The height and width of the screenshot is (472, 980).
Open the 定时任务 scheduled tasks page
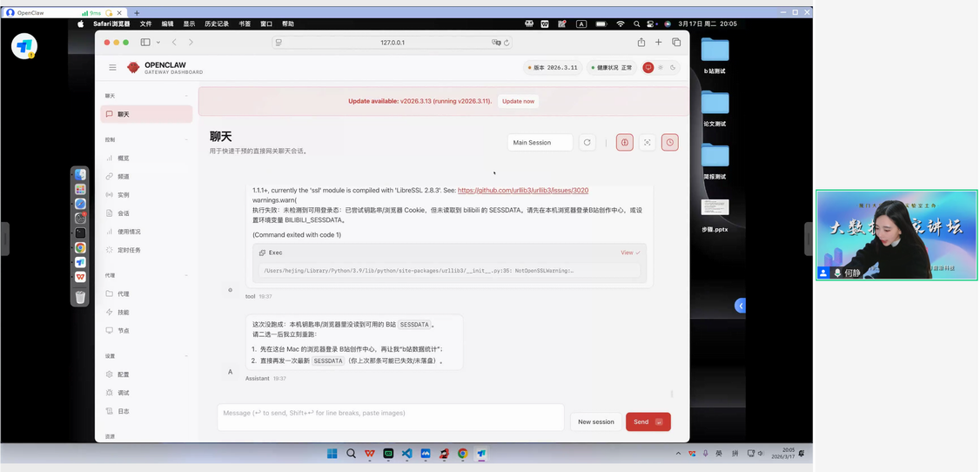click(x=129, y=250)
